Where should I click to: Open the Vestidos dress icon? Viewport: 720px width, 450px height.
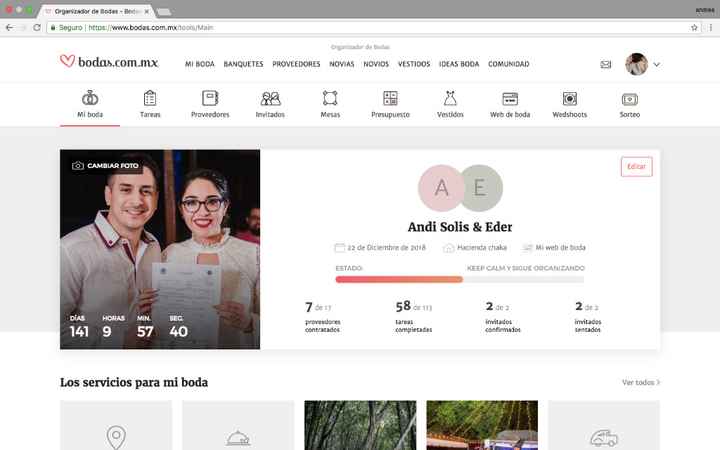[x=450, y=99]
